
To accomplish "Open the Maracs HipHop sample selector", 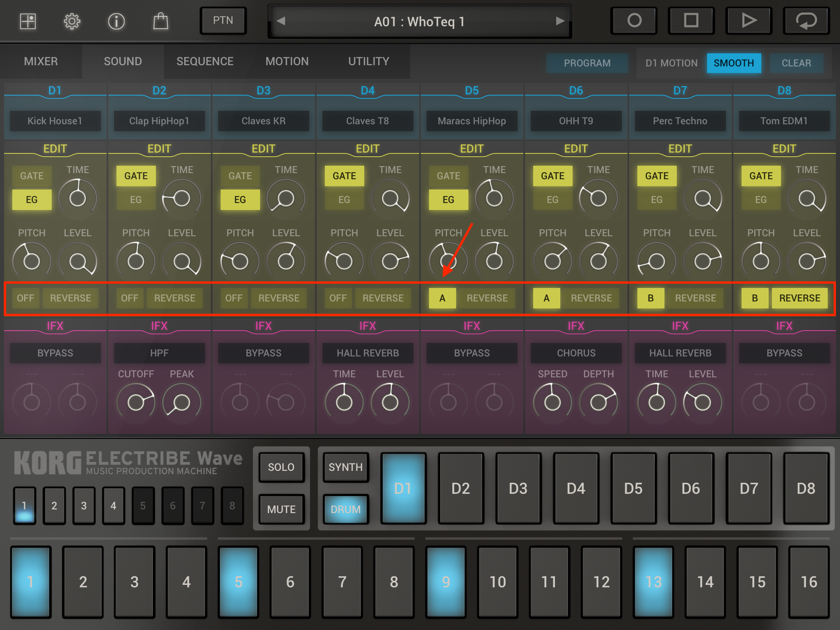I will coord(472,121).
